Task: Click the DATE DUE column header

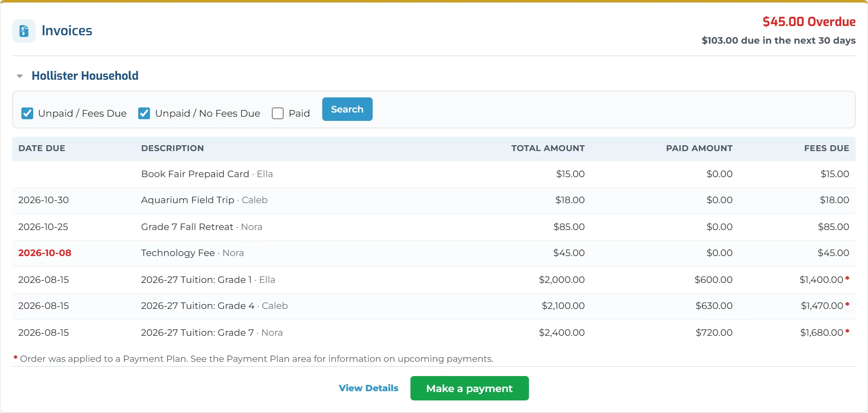Action: tap(42, 148)
